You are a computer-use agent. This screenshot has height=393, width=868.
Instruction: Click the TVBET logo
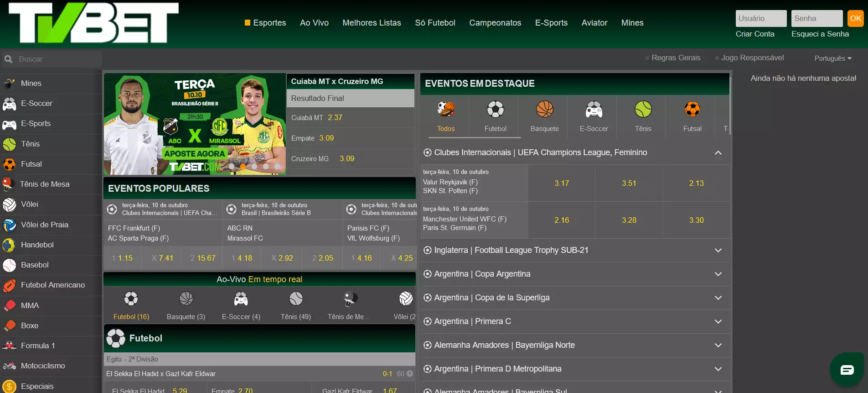(94, 23)
